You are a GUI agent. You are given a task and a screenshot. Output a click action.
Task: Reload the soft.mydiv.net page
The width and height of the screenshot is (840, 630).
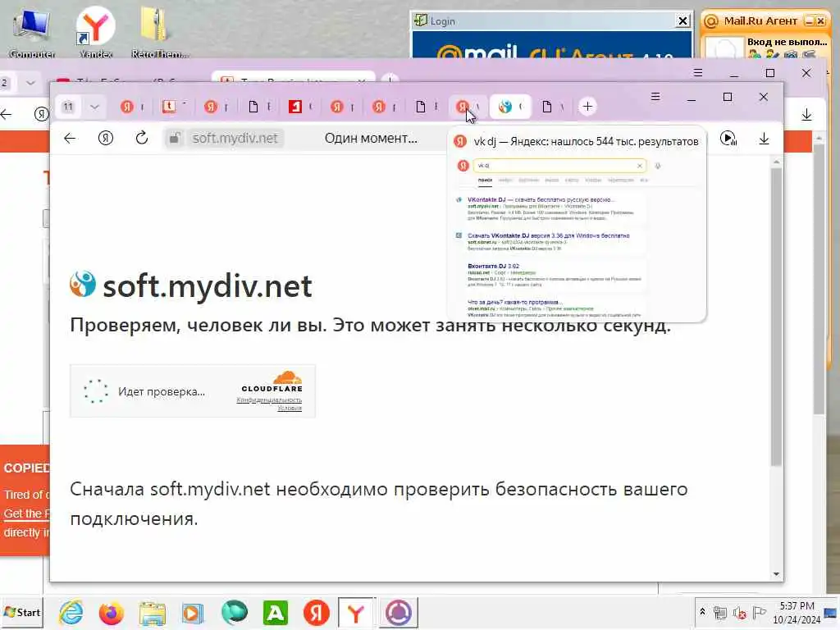click(x=141, y=138)
